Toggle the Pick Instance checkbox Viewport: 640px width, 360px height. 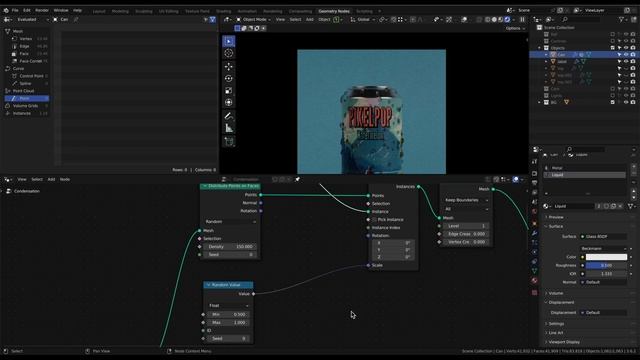pos(374,220)
